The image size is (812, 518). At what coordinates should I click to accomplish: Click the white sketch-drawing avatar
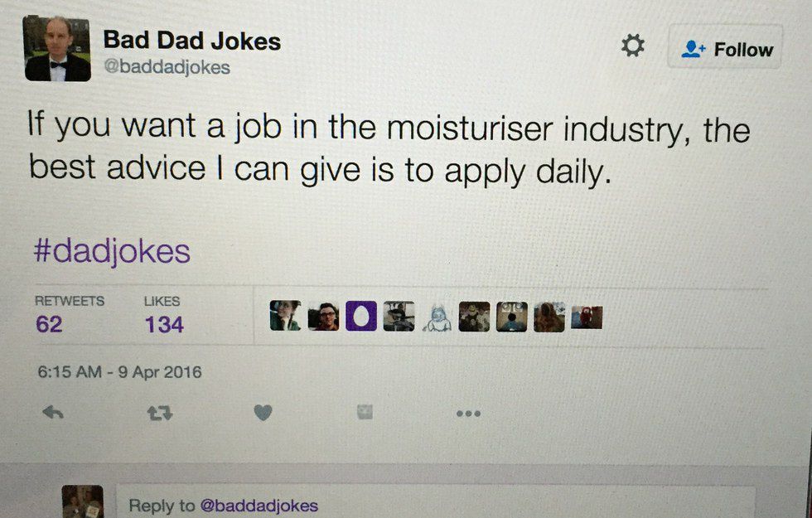[437, 317]
